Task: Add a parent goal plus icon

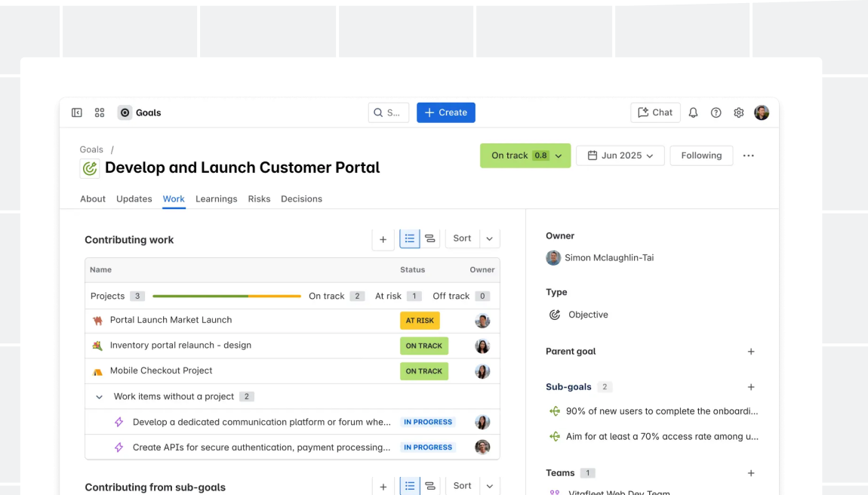Action: (751, 352)
